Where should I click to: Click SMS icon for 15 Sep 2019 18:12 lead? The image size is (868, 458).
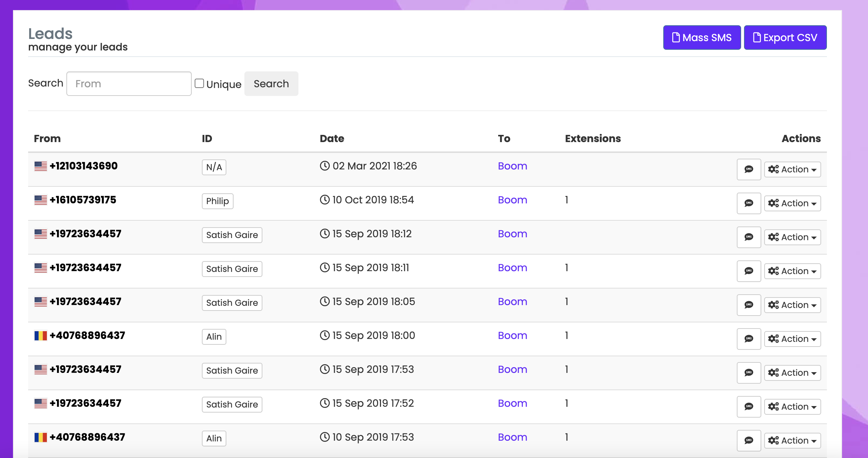tap(749, 237)
